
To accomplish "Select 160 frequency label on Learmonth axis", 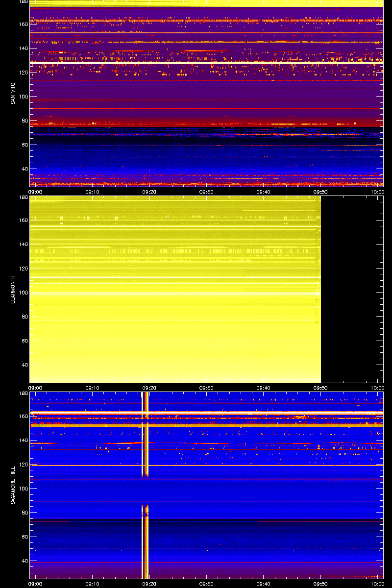I will [x=23, y=220].
